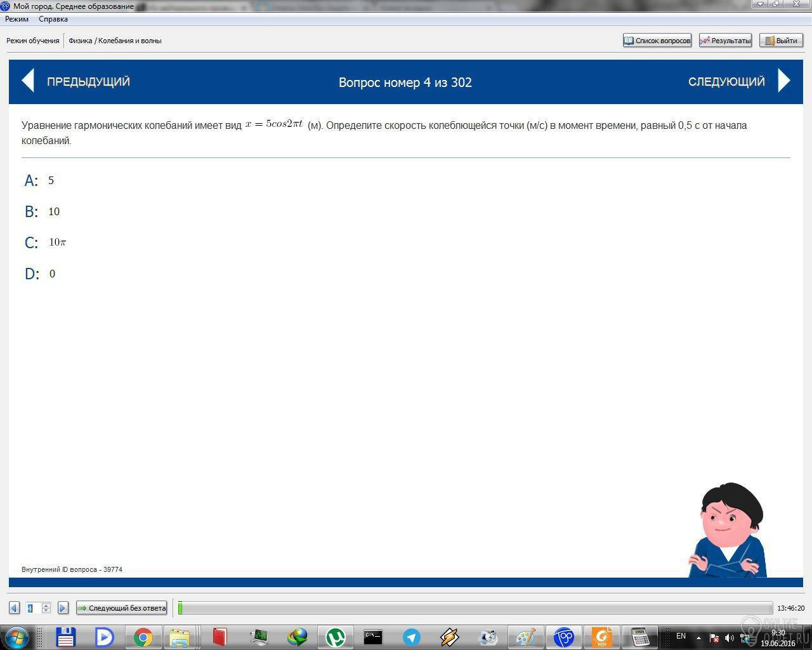Select answer B: 10
The width and height of the screenshot is (812, 650).
(42, 211)
